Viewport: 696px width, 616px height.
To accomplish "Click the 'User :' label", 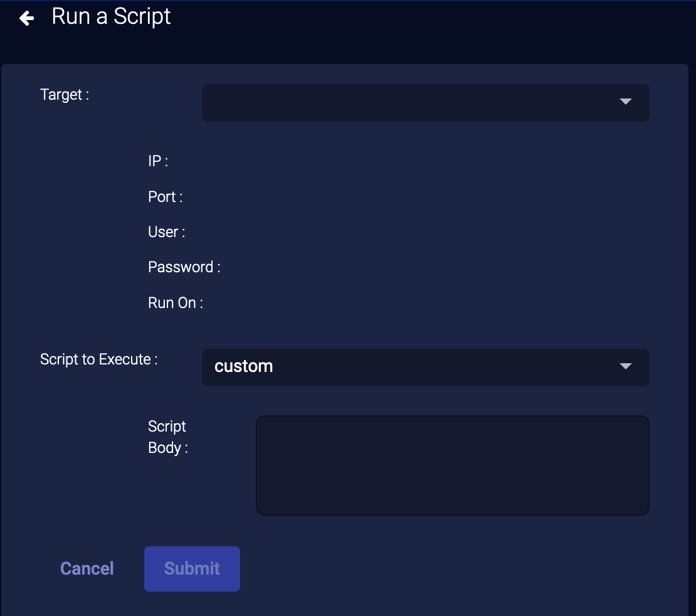I will pyautogui.click(x=166, y=232).
